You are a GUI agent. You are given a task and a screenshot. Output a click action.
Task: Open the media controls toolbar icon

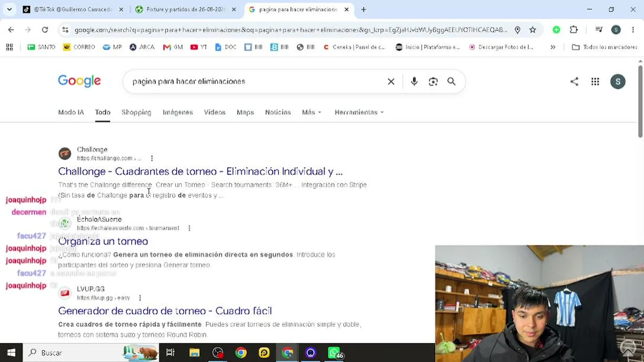pos(599,30)
